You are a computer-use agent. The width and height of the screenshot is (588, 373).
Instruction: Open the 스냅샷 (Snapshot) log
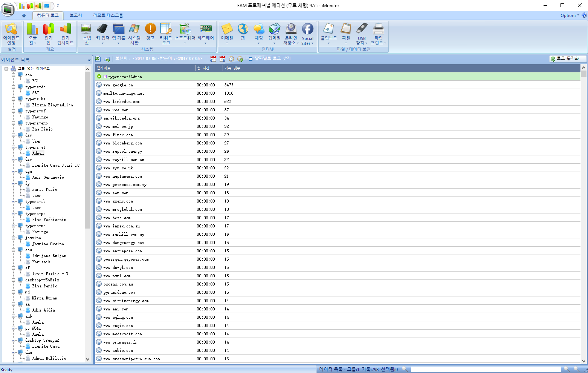[x=86, y=34]
